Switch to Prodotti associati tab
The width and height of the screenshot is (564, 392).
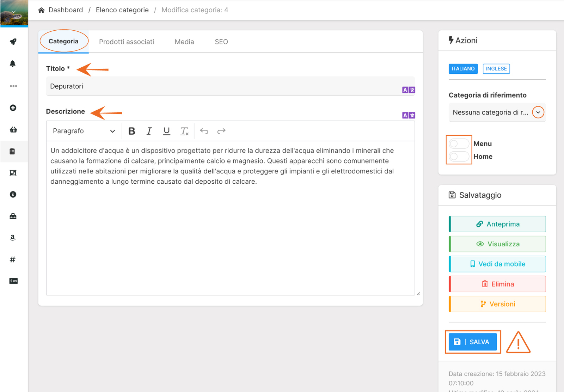point(127,42)
